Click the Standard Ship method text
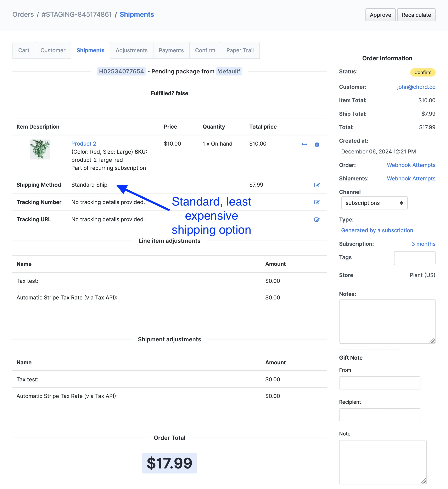The image size is (448, 489). point(89,185)
